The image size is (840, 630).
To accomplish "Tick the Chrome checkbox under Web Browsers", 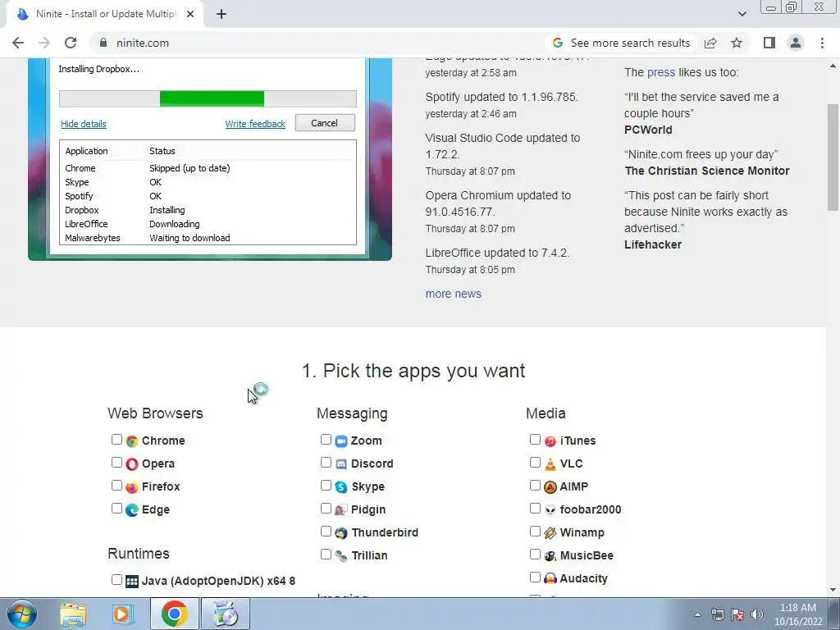I will point(116,440).
